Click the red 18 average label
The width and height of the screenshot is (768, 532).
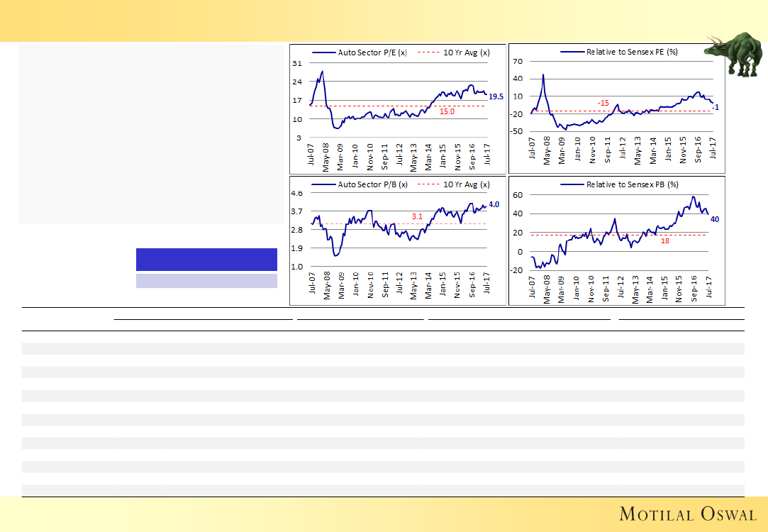coord(664,241)
